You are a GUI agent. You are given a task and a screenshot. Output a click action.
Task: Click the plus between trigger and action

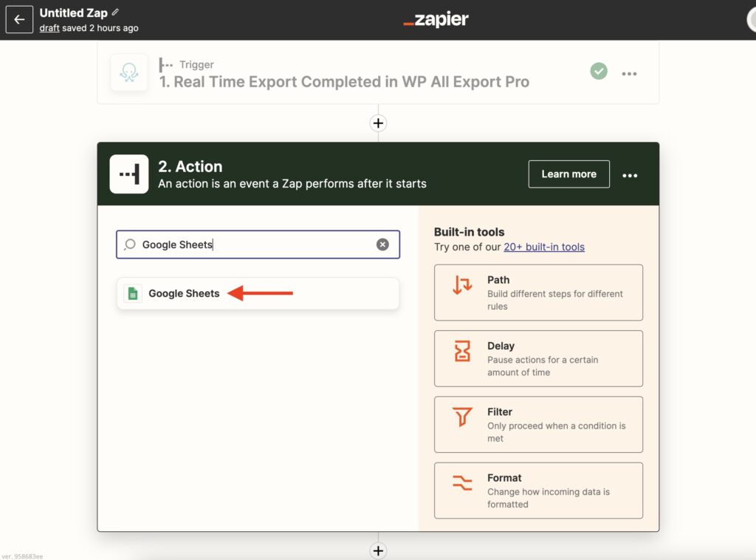[378, 123]
